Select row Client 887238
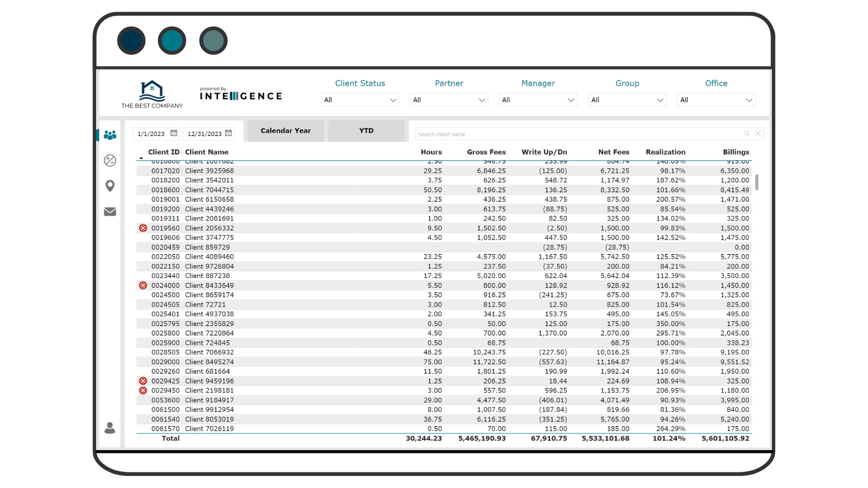The height and width of the screenshot is (488, 868). 444,276
